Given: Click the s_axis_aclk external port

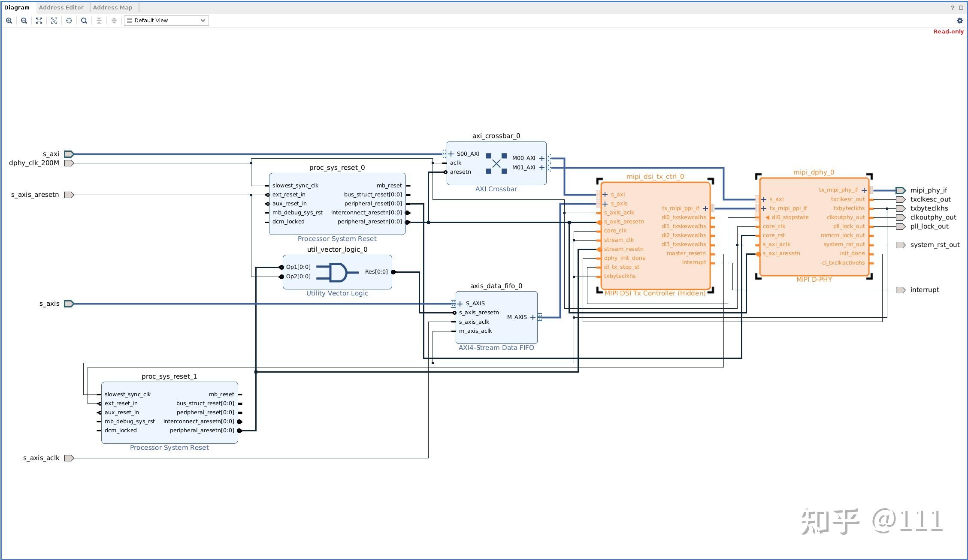Looking at the screenshot, I should point(69,458).
